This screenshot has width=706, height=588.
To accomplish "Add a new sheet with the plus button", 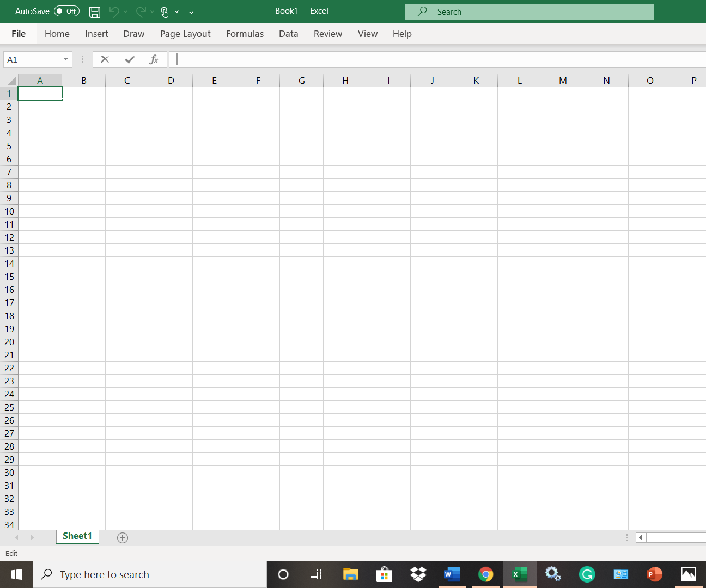I will [122, 537].
